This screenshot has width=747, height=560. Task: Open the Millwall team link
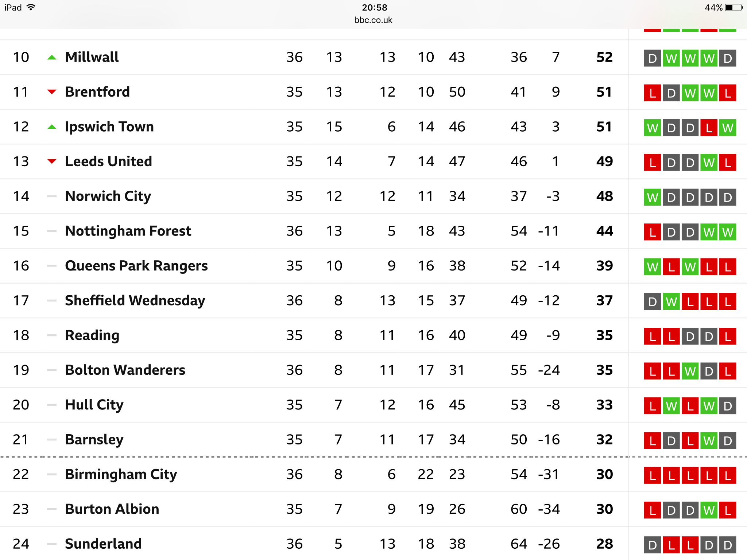point(92,57)
